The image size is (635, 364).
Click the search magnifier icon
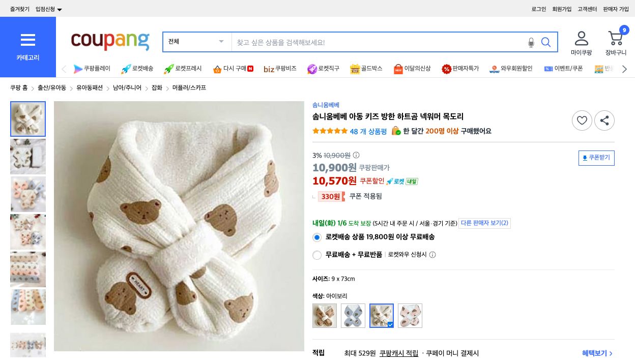[546, 42]
